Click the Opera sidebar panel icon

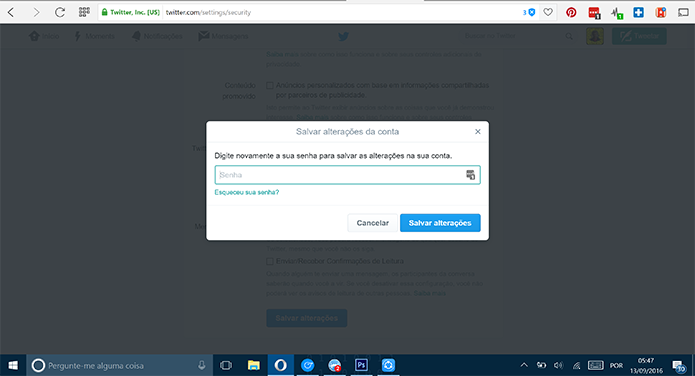tap(683, 12)
